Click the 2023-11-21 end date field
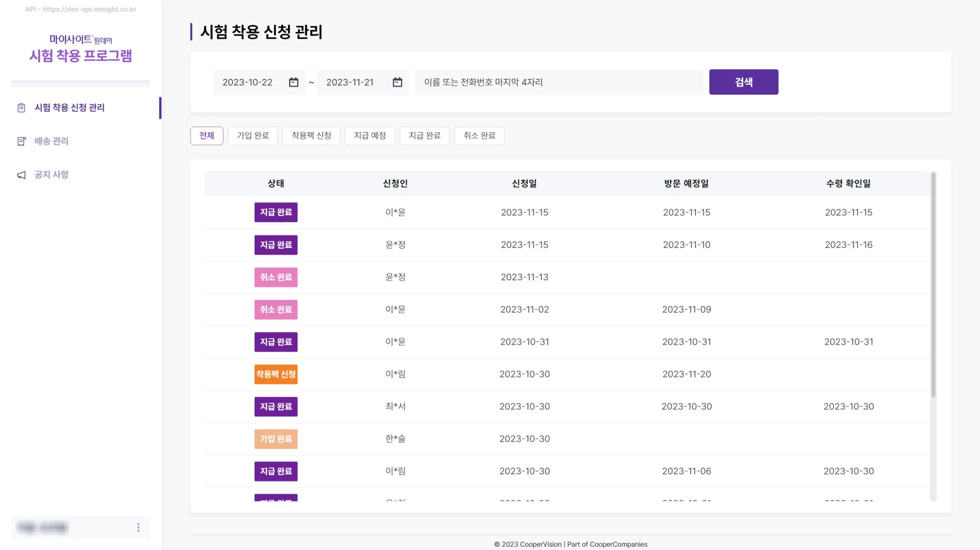Viewport: 980px width, 550px height. pyautogui.click(x=350, y=82)
